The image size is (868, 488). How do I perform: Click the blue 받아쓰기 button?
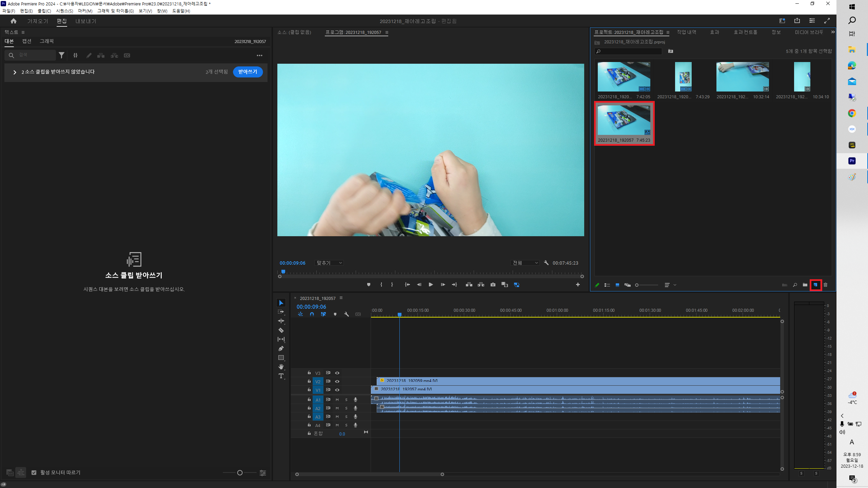(248, 72)
